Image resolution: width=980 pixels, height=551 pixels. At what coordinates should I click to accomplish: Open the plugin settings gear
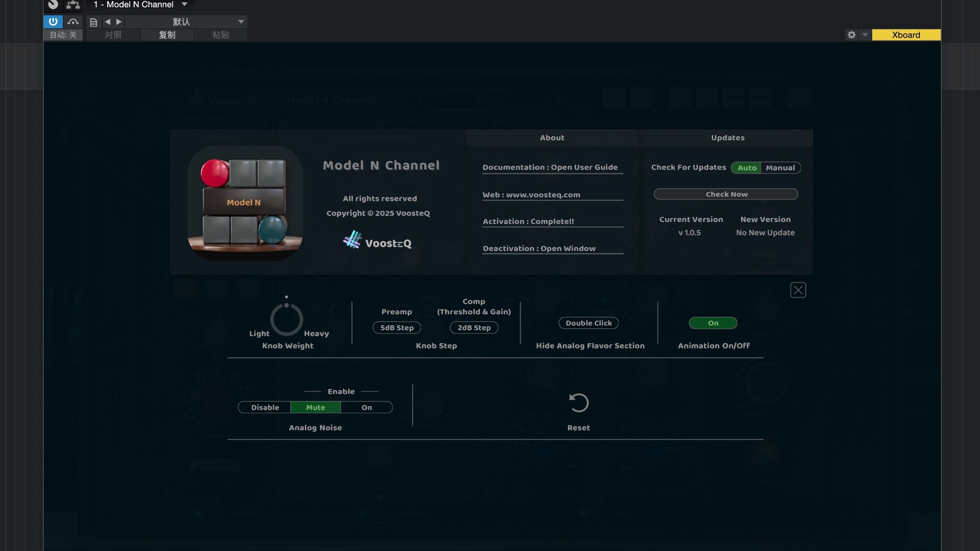(x=851, y=35)
